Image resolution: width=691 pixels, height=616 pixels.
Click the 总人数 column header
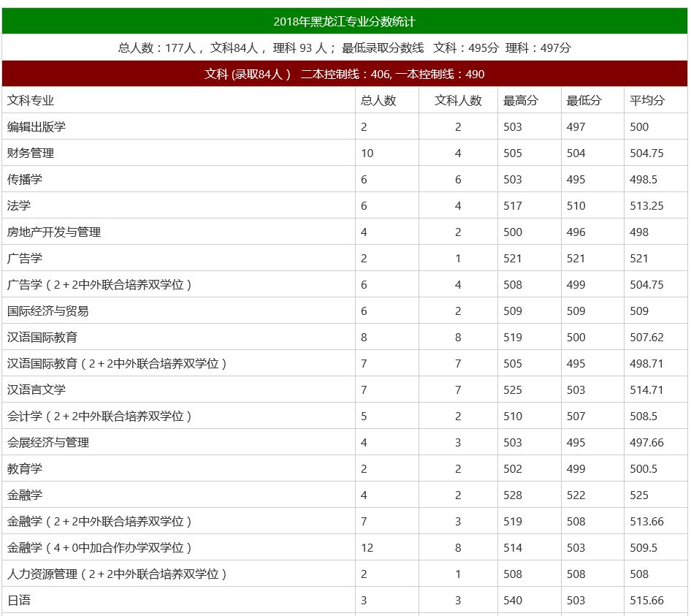pyautogui.click(x=378, y=101)
